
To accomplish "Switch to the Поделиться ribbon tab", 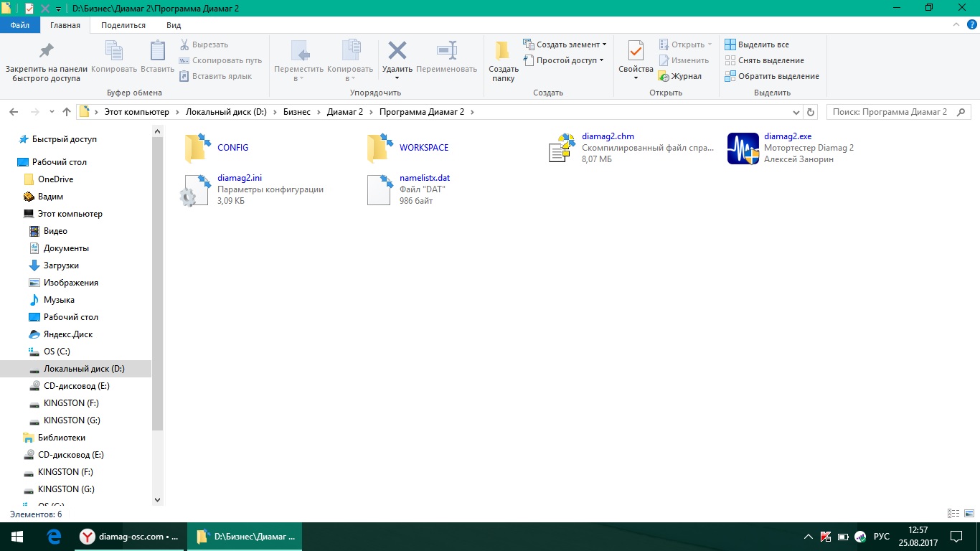I will [x=123, y=25].
